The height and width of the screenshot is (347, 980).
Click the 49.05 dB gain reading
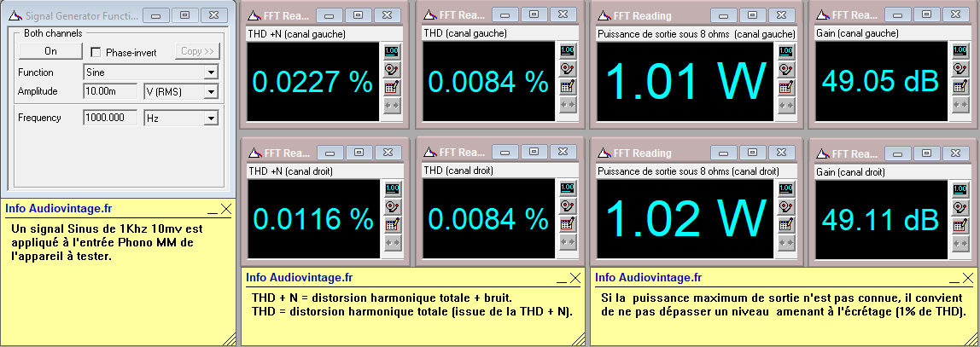coord(880,81)
